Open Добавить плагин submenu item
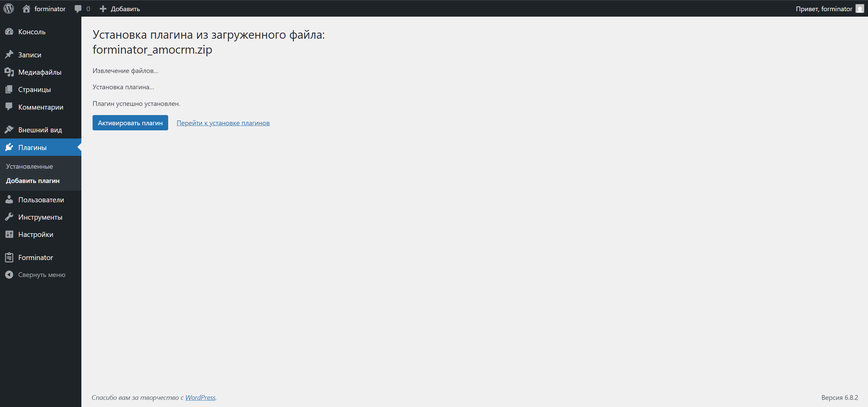The image size is (868, 407). [33, 181]
